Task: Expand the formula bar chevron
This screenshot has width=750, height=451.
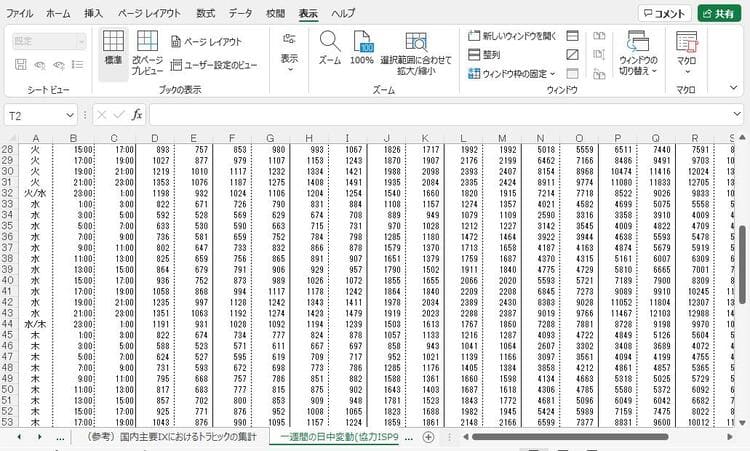Action: click(737, 114)
